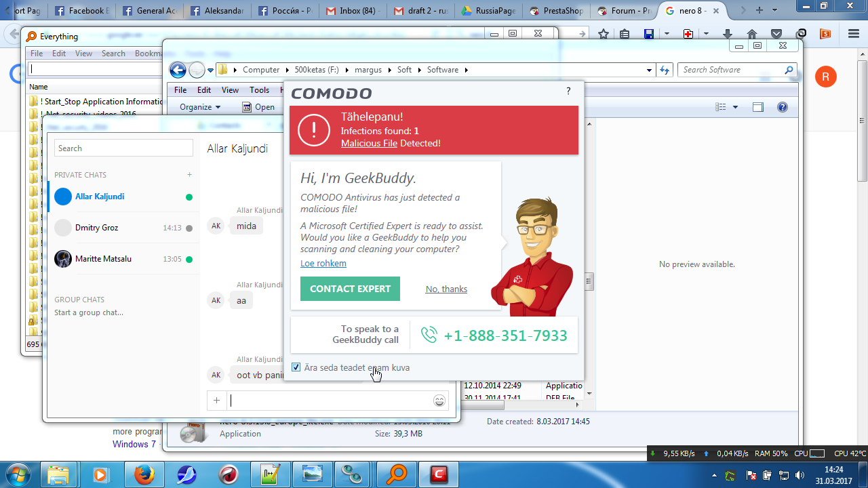Add a new private chat with plus icon

pos(189,175)
